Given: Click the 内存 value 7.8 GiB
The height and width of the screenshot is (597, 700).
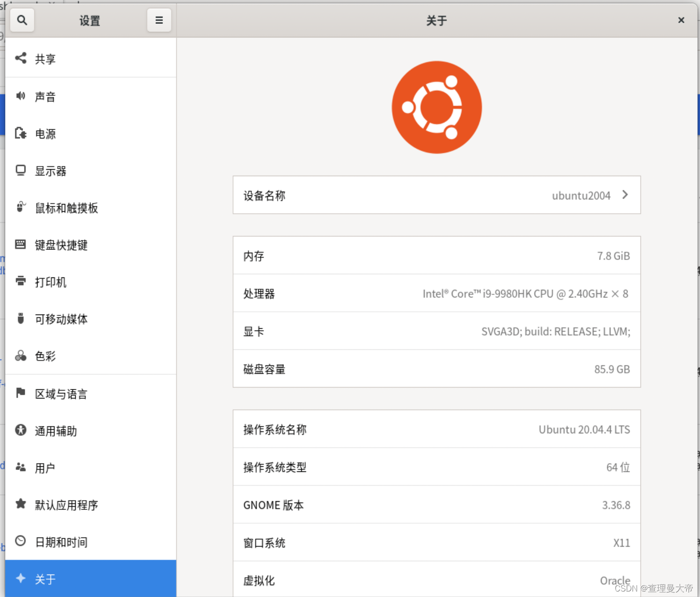Looking at the screenshot, I should pos(613,256).
